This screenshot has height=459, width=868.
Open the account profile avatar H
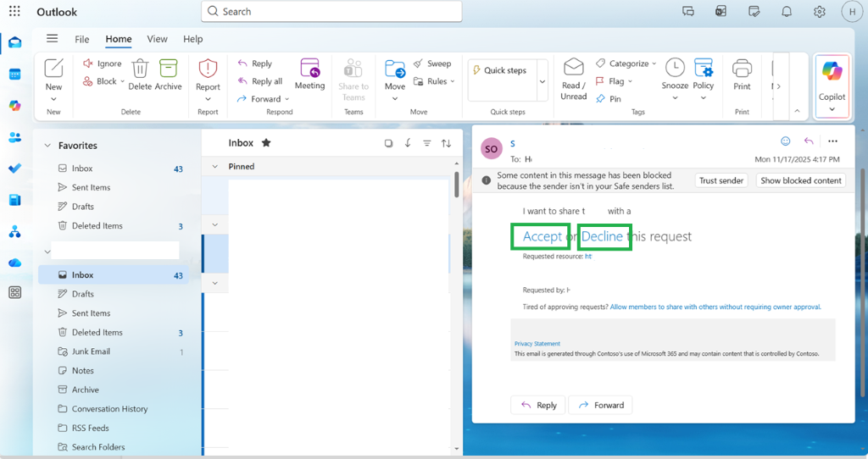852,12
